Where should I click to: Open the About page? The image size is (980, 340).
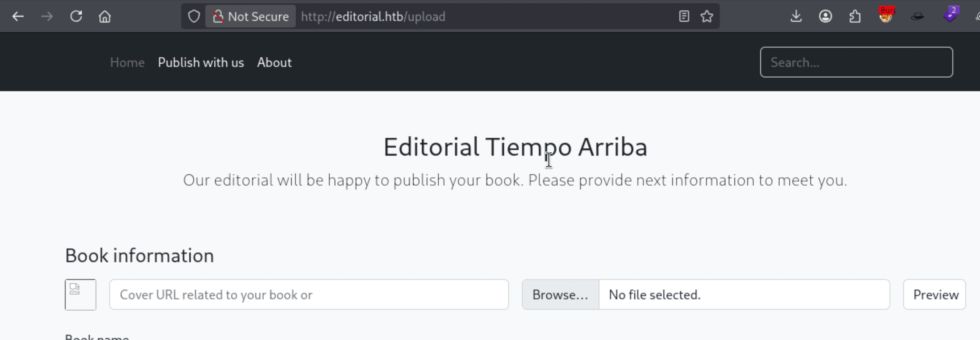pyautogui.click(x=274, y=62)
